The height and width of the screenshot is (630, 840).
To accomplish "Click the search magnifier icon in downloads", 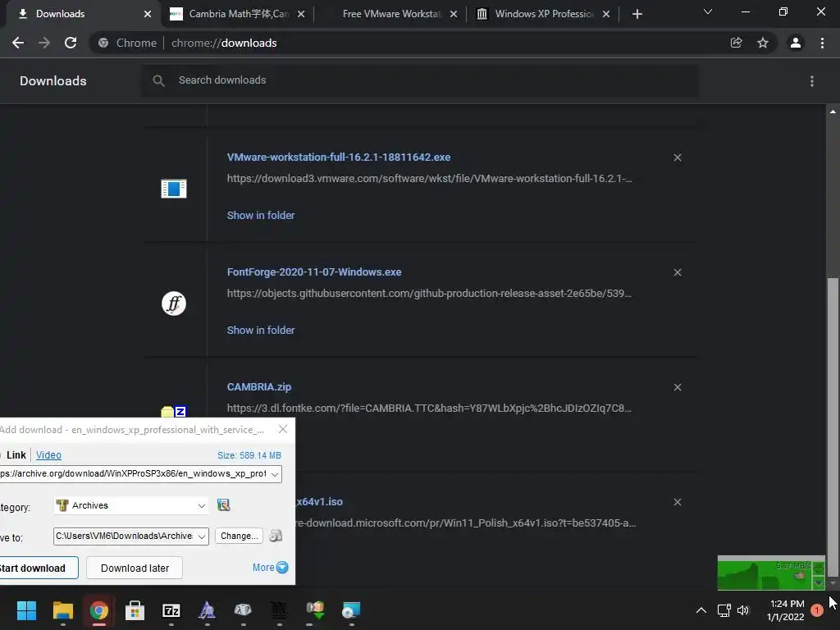I will point(158,80).
